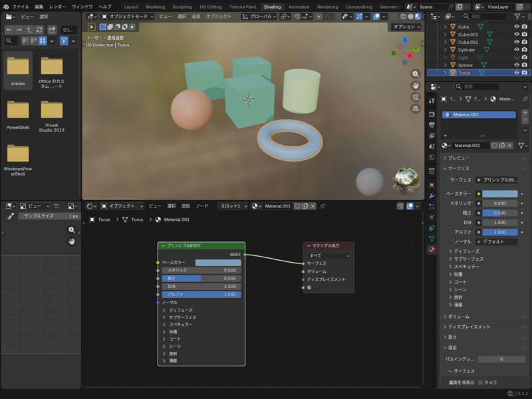Open the Output properties tab icon

click(432, 125)
